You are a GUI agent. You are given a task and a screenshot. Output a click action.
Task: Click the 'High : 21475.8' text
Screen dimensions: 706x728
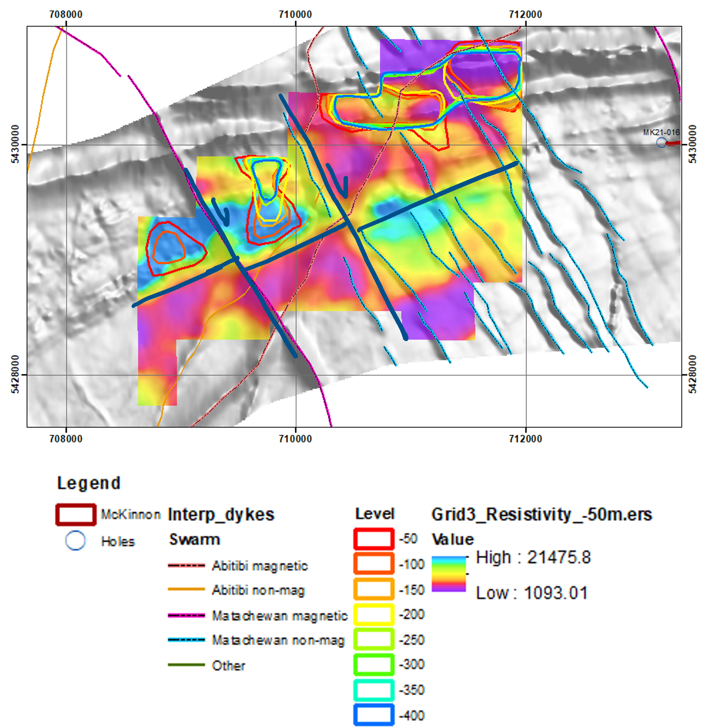tap(533, 557)
